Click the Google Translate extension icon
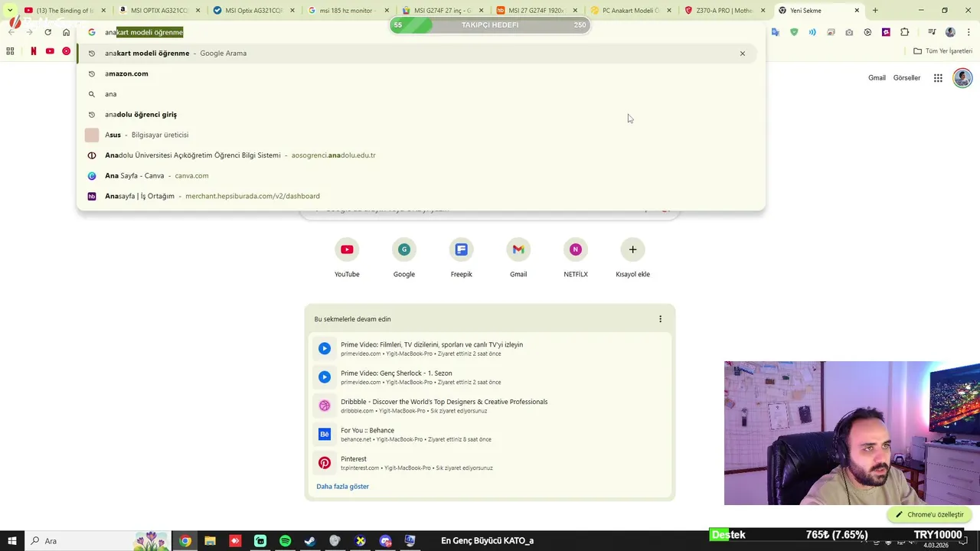Viewport: 980px width, 551px height. click(776, 32)
